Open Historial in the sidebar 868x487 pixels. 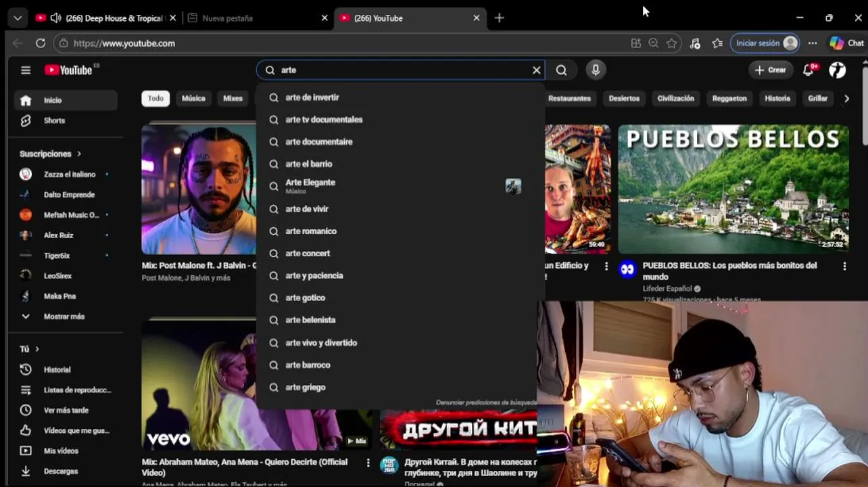(65, 370)
